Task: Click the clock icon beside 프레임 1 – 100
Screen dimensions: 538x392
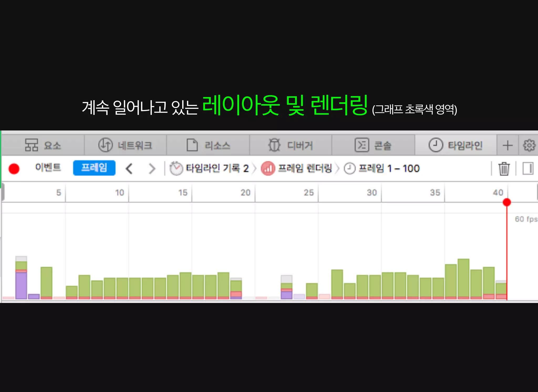Action: [x=350, y=168]
